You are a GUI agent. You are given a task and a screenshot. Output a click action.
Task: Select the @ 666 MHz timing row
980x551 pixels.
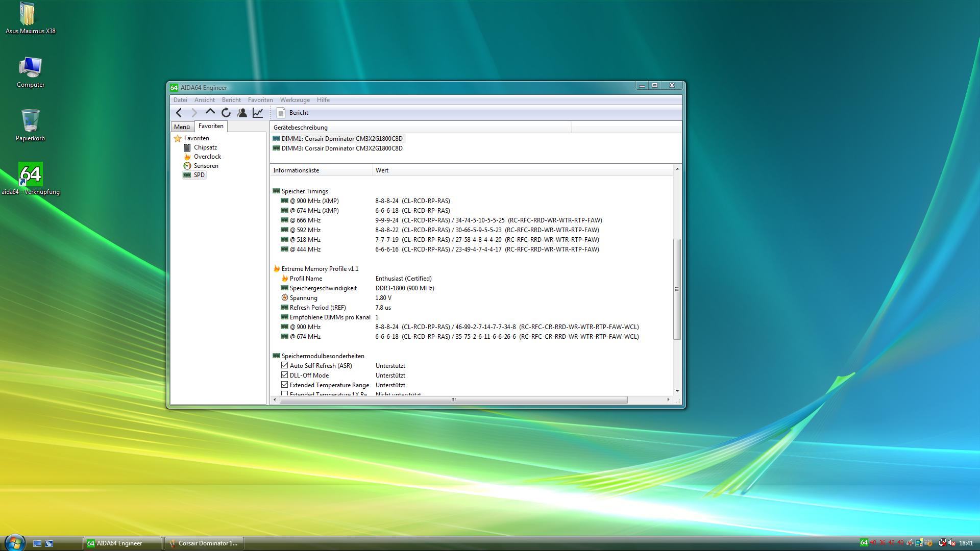click(x=472, y=220)
